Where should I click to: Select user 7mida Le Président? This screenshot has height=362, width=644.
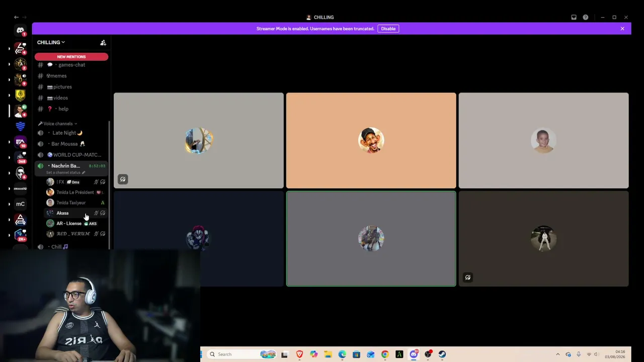point(75,192)
